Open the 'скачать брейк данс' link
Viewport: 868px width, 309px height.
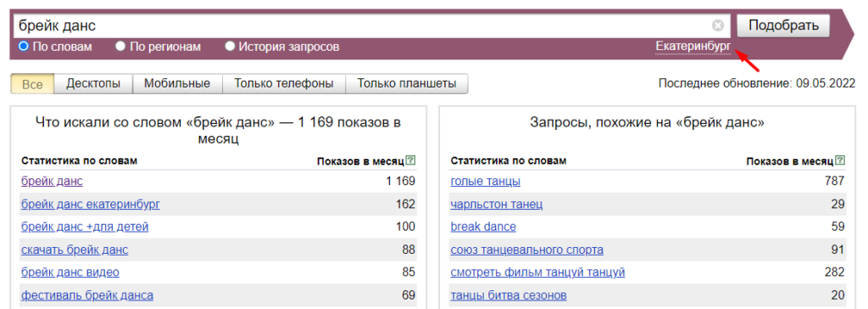tap(75, 250)
